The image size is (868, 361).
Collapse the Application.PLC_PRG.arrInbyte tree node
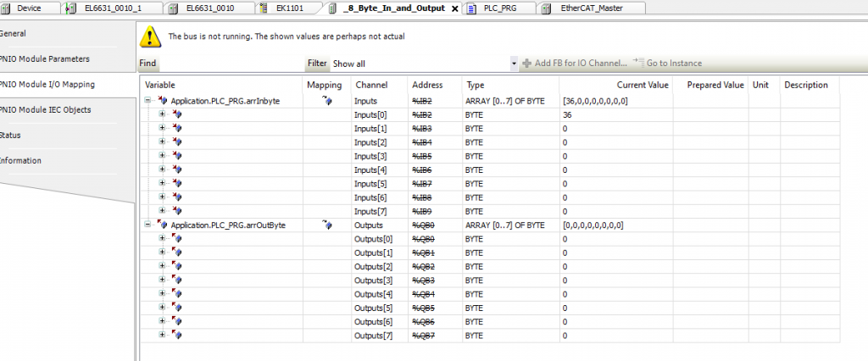click(x=148, y=101)
